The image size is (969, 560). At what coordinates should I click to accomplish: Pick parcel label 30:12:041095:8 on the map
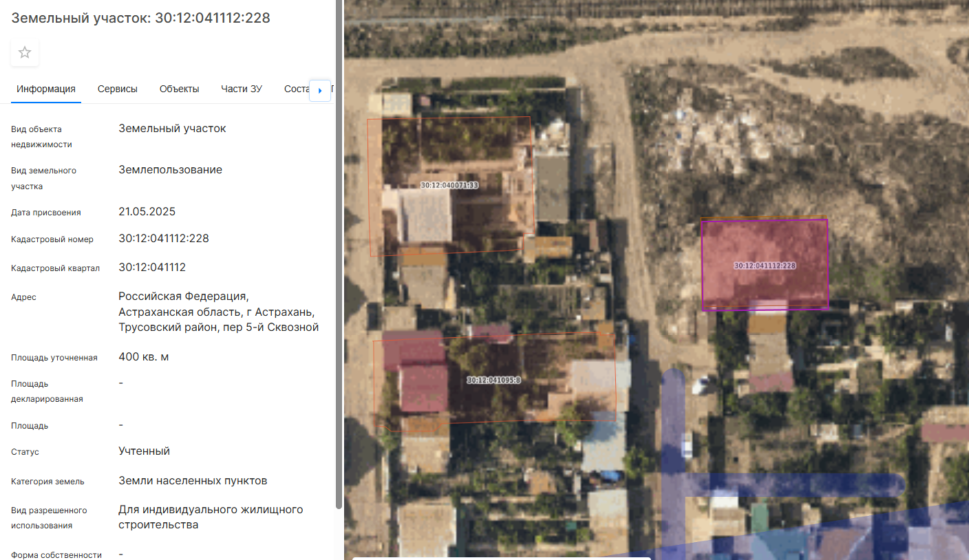click(x=493, y=380)
